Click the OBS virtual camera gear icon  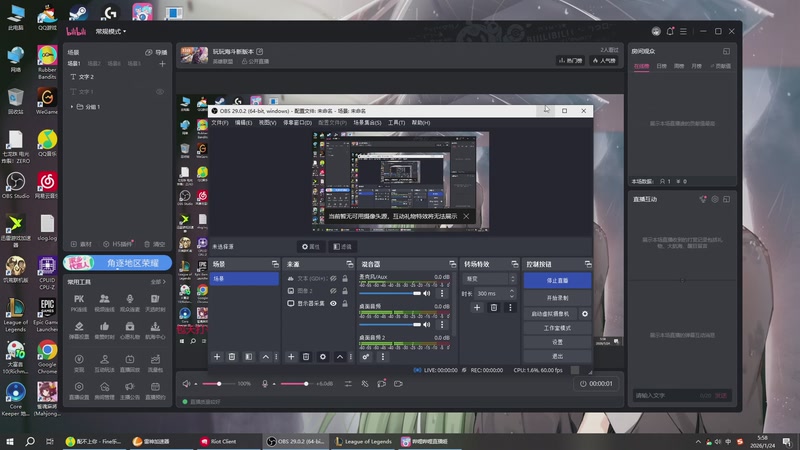point(585,314)
